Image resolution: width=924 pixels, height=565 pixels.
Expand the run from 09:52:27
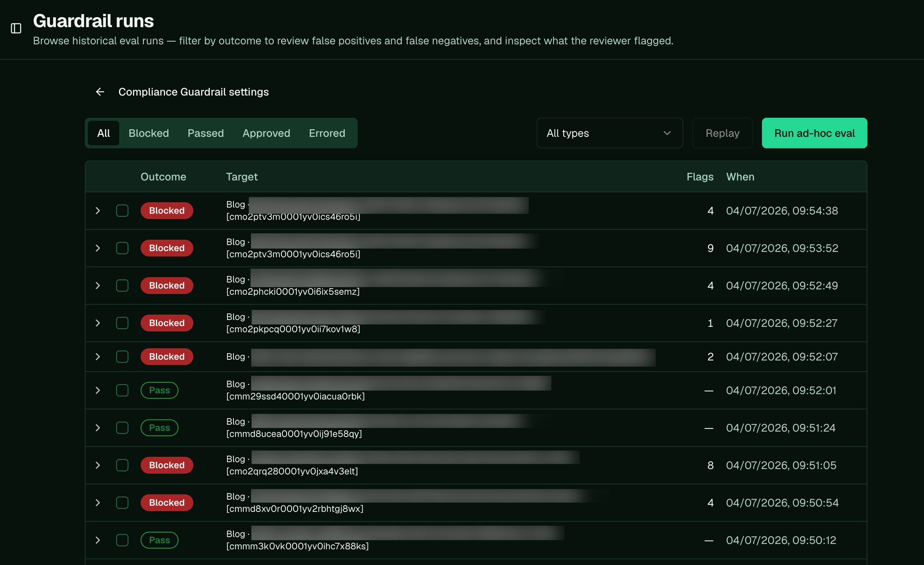(98, 323)
